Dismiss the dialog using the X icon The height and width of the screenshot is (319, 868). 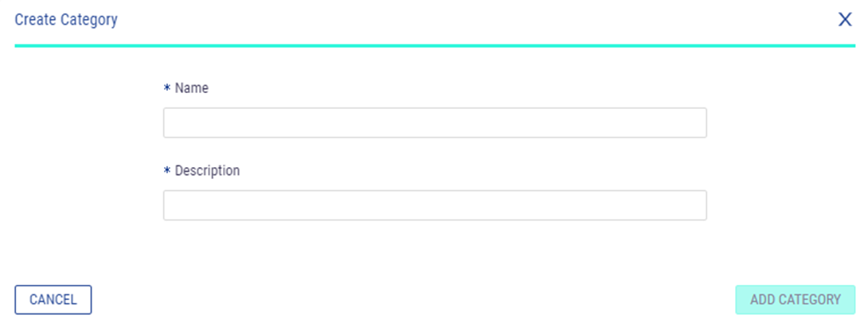(845, 20)
